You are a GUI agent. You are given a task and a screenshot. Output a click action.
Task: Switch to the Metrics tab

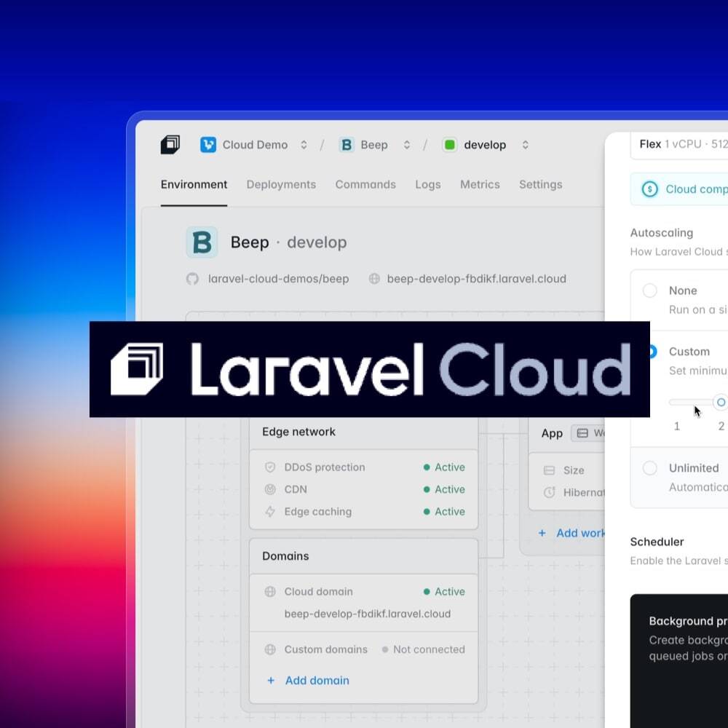pos(480,184)
